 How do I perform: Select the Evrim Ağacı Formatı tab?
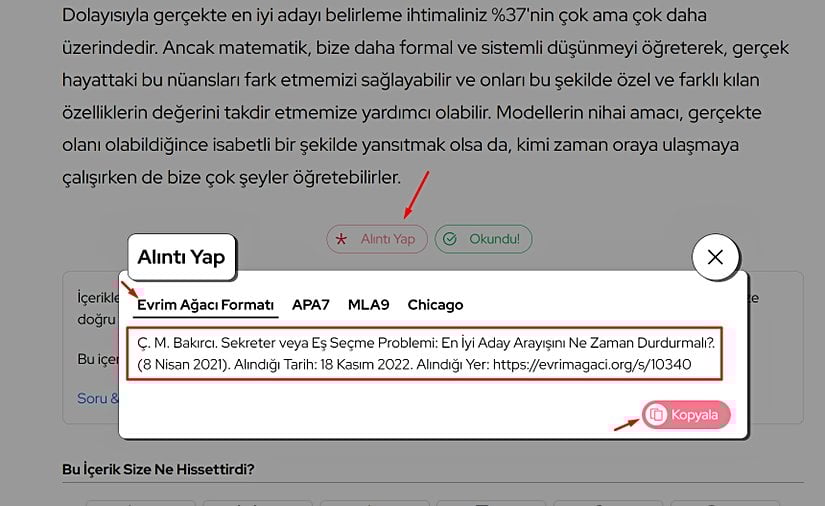[x=205, y=305]
